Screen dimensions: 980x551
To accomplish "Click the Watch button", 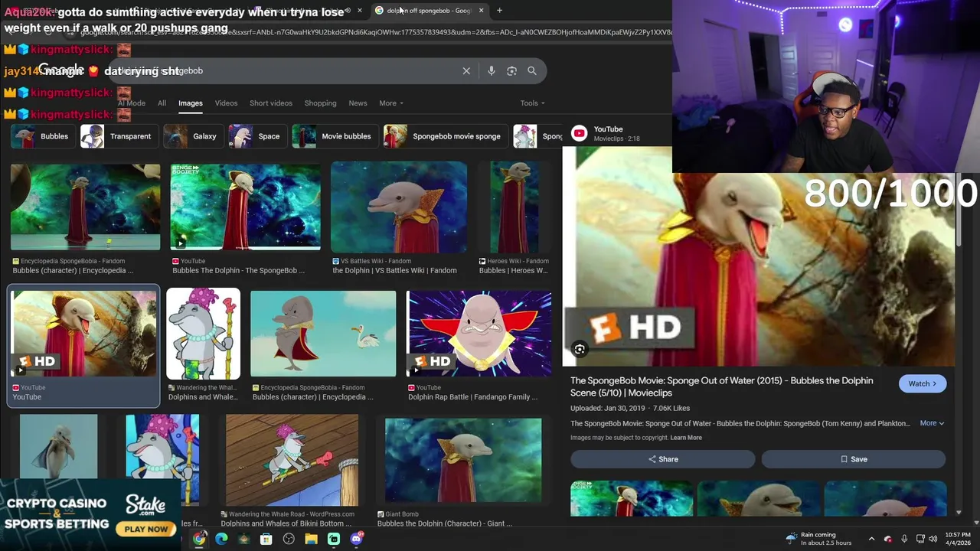I will (x=923, y=383).
